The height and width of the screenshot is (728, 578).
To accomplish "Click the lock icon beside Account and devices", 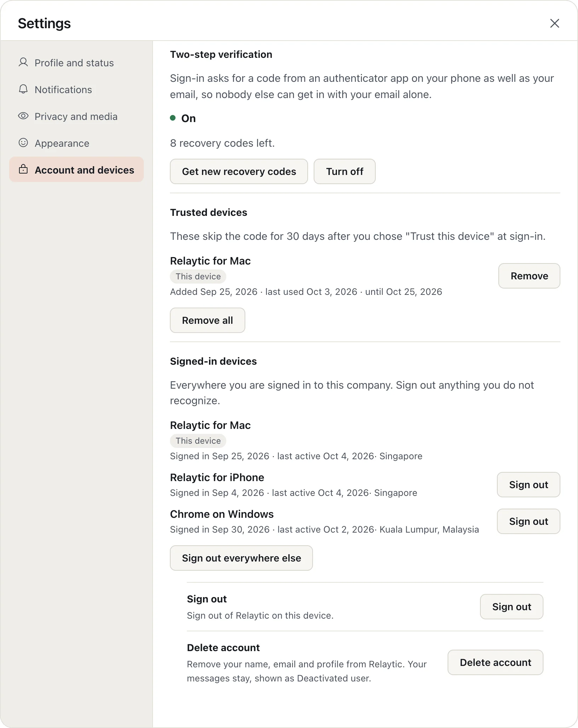I will pos(23,169).
